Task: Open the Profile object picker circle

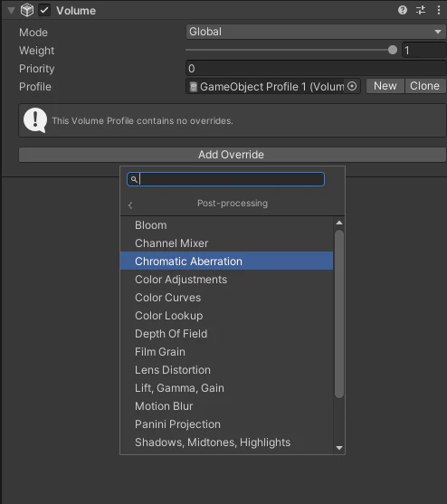Action: point(352,86)
